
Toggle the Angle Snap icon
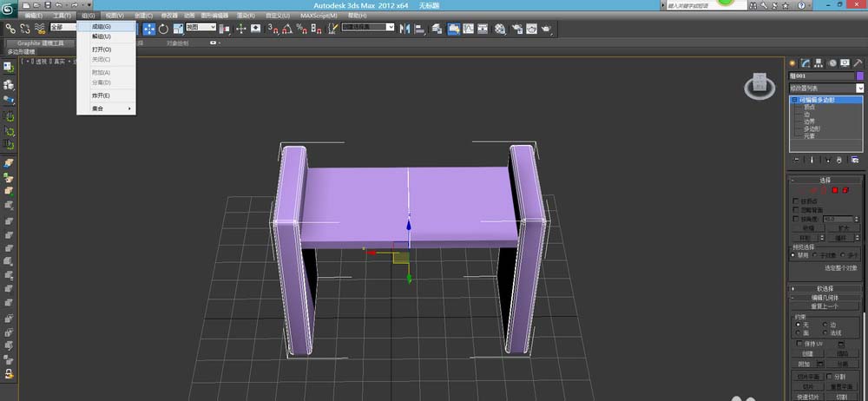pyautogui.click(x=286, y=29)
